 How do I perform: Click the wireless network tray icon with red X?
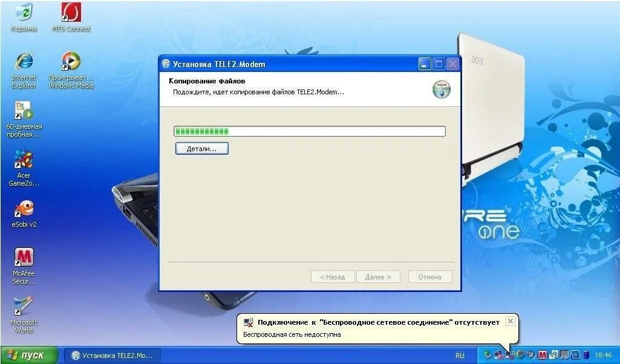(x=509, y=356)
